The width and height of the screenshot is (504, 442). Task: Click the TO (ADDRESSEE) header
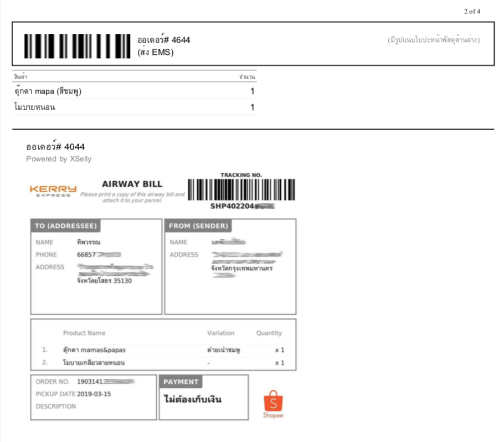coord(65,226)
